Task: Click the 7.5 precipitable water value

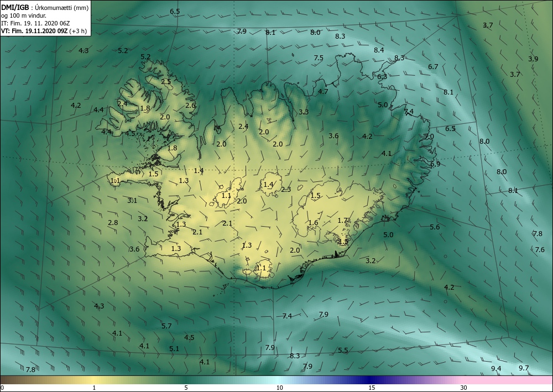Action: pos(319,58)
